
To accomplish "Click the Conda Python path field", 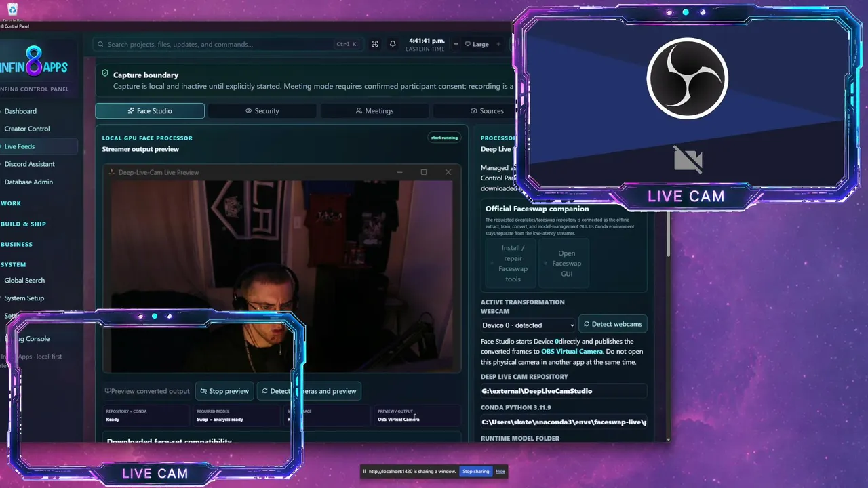I will [x=564, y=422].
